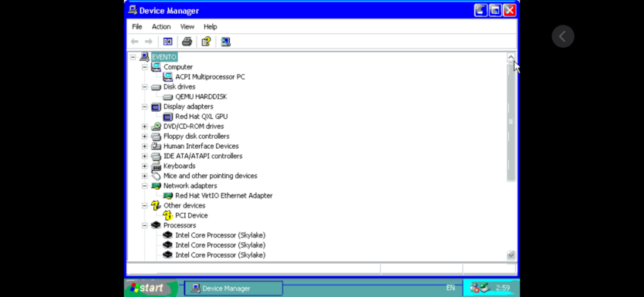644x297 pixels.
Task: Select Red Hat VirtIO Ethernet Adapter
Action: 224,195
